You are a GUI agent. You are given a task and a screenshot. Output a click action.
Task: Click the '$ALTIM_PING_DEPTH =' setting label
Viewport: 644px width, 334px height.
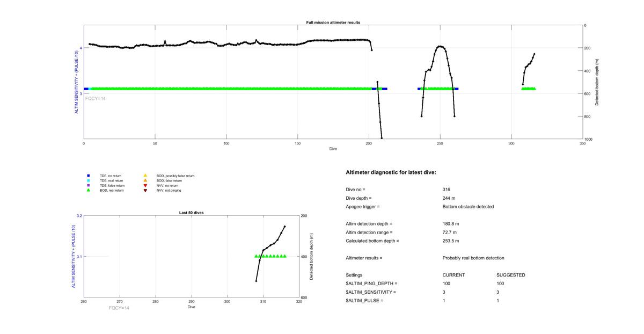tap(372, 284)
